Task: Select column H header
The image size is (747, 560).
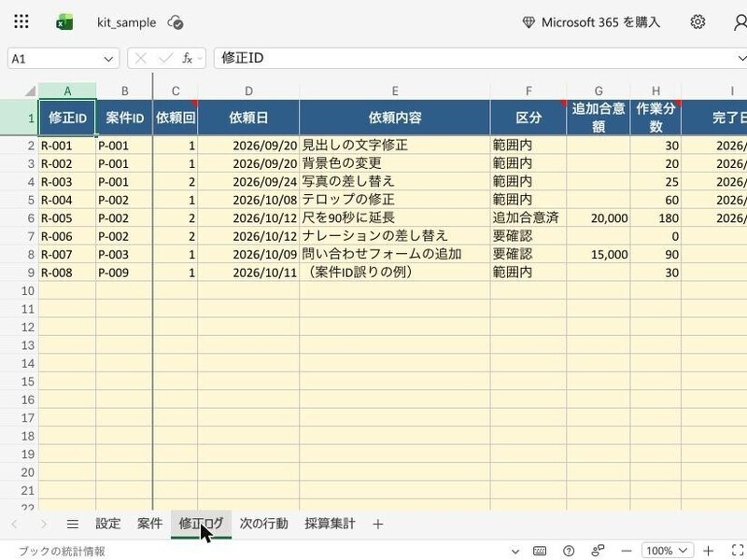Action: pyautogui.click(x=655, y=91)
